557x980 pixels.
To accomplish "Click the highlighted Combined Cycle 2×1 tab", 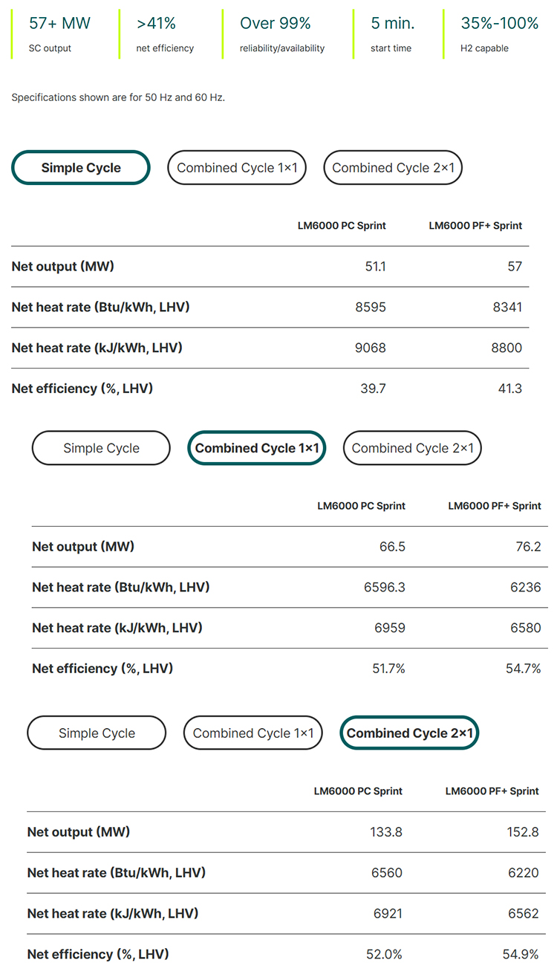I will tap(409, 733).
